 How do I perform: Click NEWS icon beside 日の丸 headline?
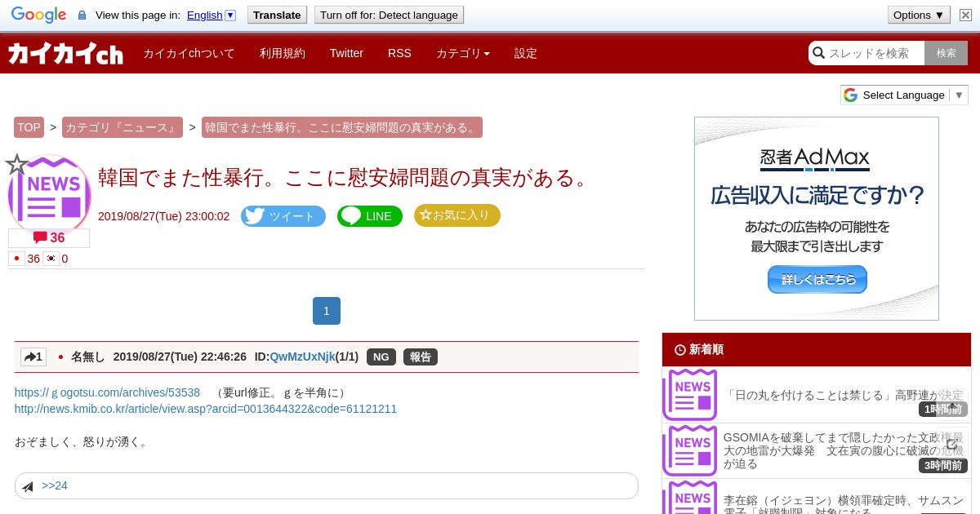click(x=690, y=395)
